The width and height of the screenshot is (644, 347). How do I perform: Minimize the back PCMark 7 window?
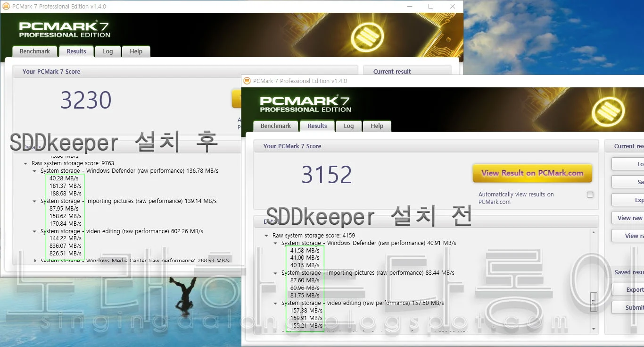(x=409, y=6)
